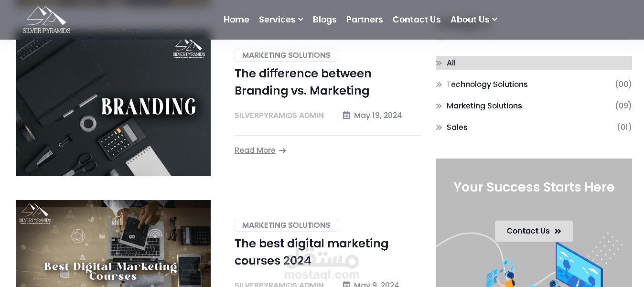Expand the About Us dropdown menu
The height and width of the screenshot is (287, 644).
pos(473,20)
